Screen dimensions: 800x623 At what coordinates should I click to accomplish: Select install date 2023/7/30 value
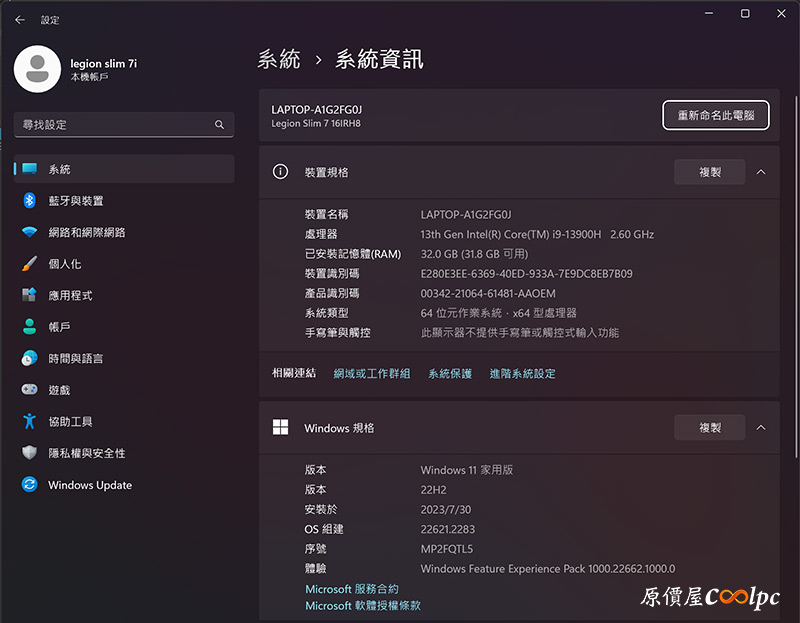coord(446,509)
